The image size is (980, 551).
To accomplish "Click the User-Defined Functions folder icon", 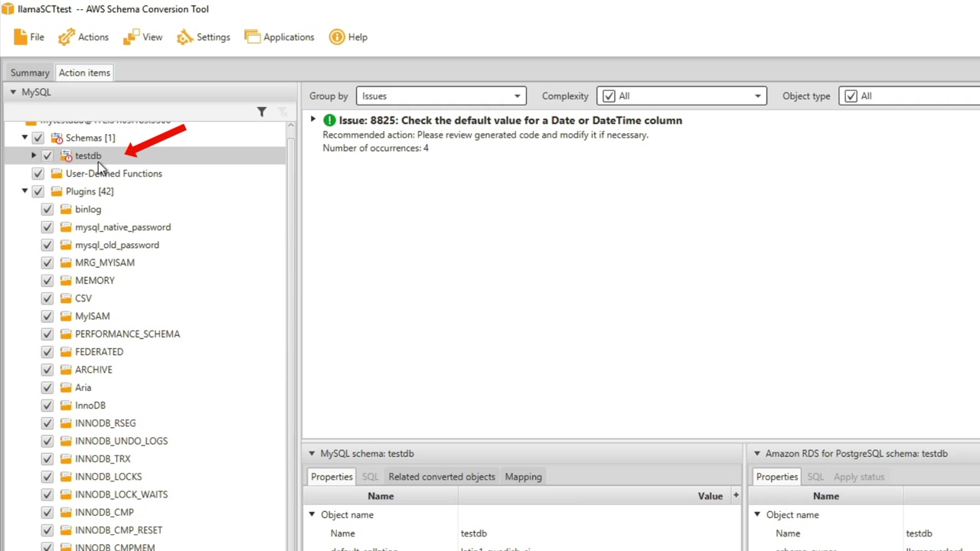I will [x=57, y=174].
